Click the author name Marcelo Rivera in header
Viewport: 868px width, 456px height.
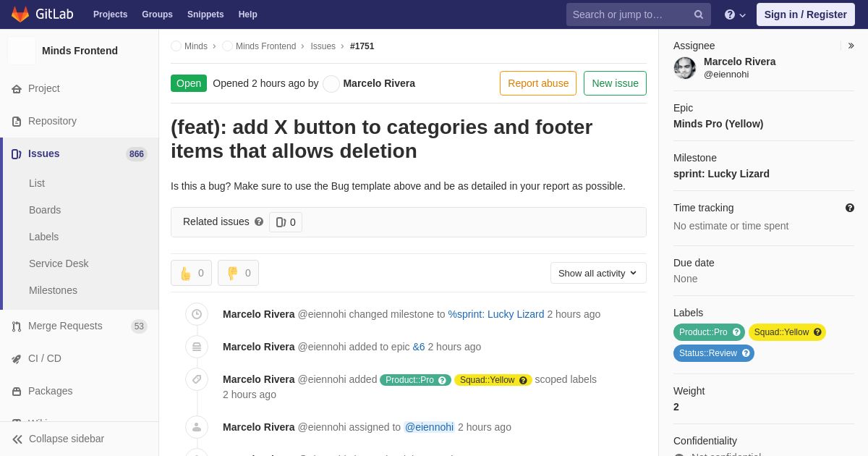(379, 83)
